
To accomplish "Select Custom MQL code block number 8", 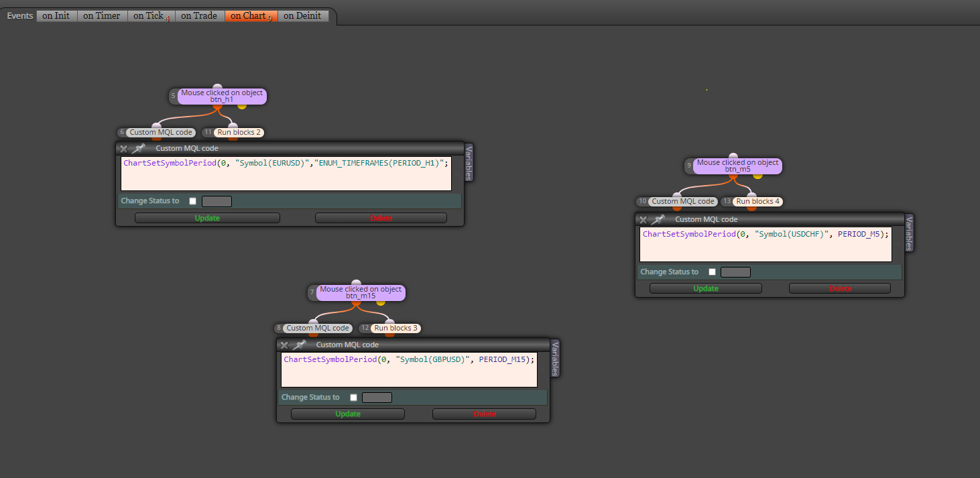I will tap(317, 328).
